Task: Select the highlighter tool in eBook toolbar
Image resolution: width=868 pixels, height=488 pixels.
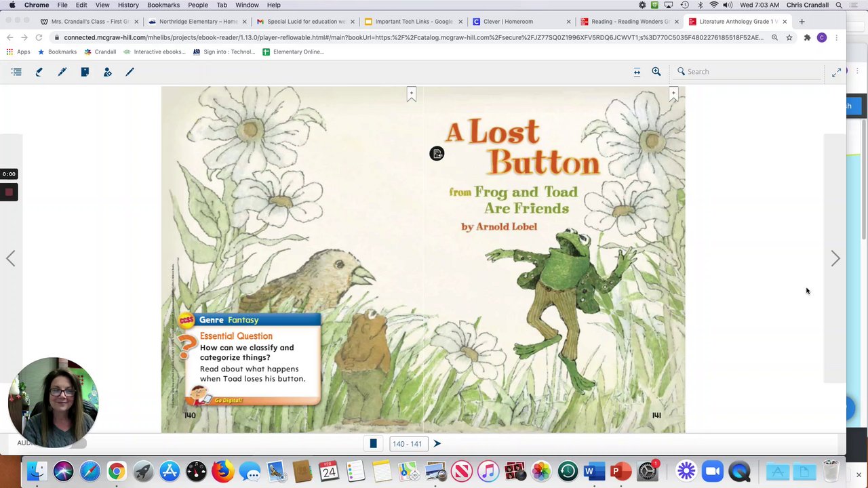Action: (39, 71)
